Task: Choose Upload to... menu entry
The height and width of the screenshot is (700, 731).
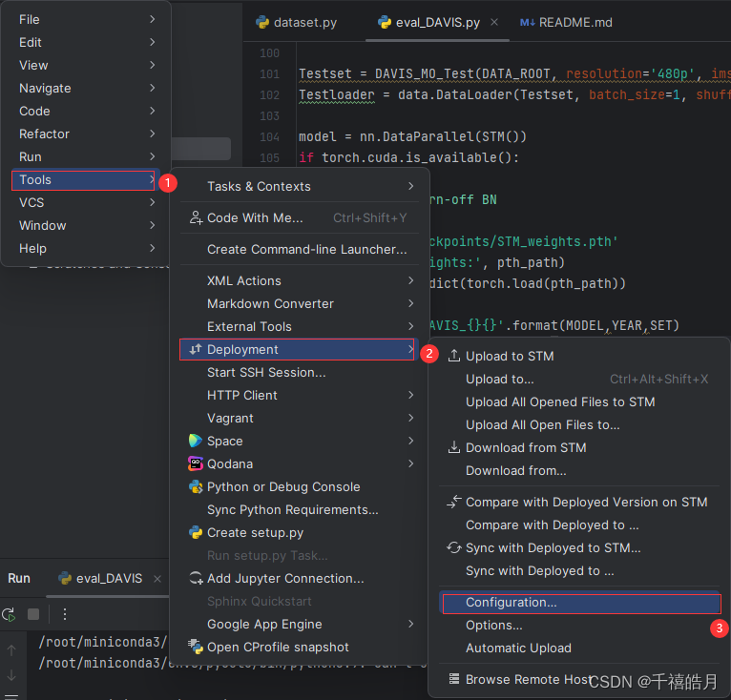Action: 579,379
